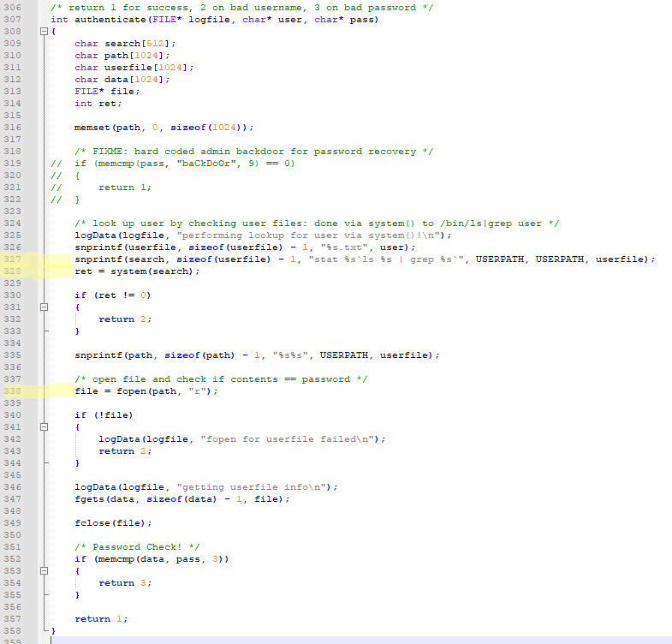This screenshot has height=644, width=672.
Task: Click the 'look up user by checking' comment
Action: [317, 224]
